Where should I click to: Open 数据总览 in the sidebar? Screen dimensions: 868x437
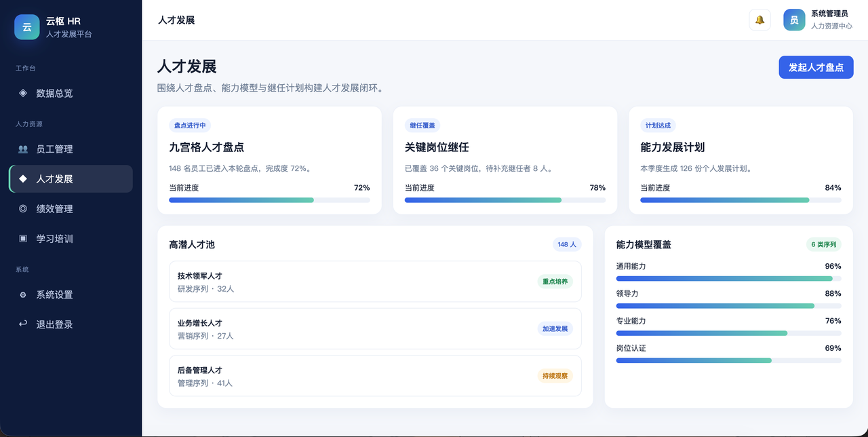(71, 93)
